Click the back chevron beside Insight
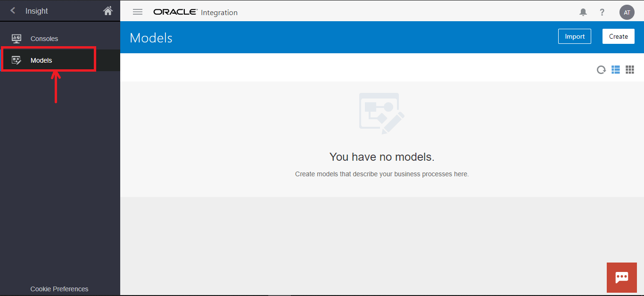Viewport: 644px width, 296px height. pyautogui.click(x=13, y=10)
